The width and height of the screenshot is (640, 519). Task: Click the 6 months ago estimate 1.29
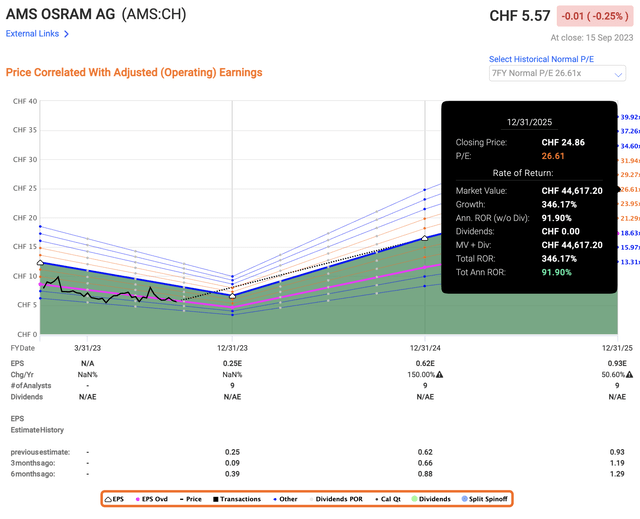point(617,474)
